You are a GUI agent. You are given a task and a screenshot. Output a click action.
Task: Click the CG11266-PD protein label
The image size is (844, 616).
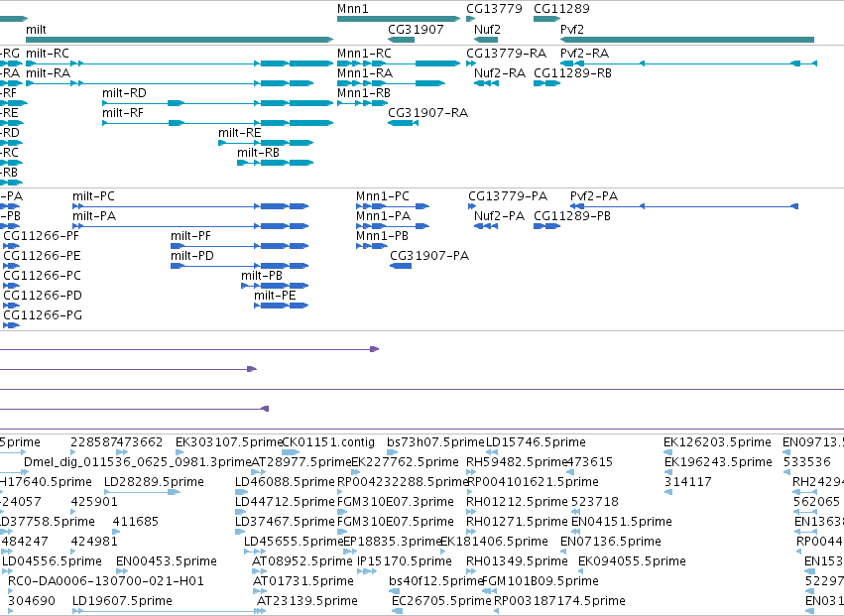43,296
